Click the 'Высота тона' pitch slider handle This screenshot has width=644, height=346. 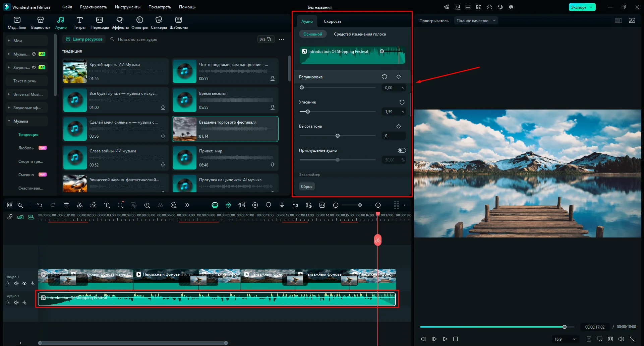(x=338, y=136)
